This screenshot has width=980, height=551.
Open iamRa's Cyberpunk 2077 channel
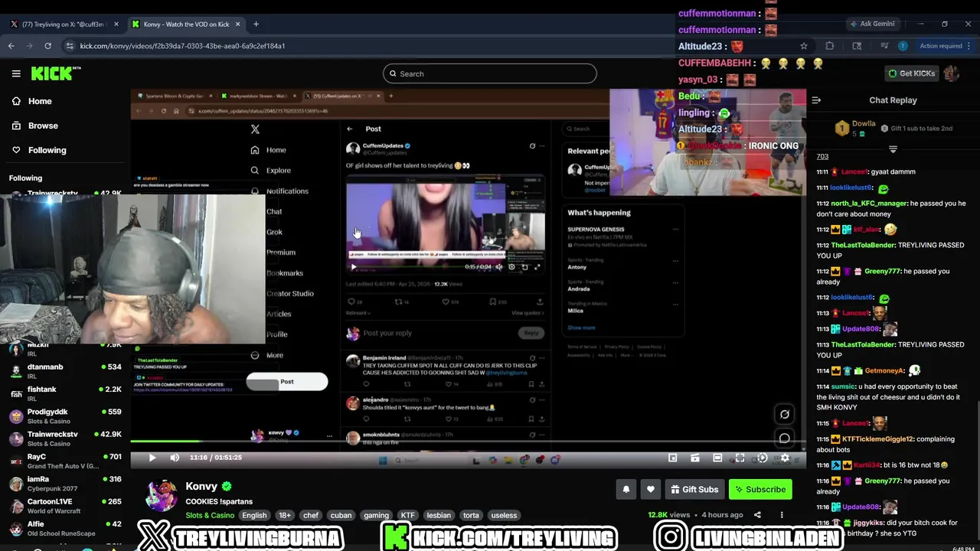[65, 484]
